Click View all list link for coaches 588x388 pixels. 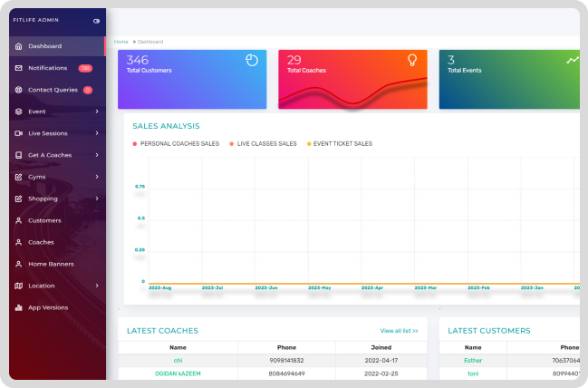pyautogui.click(x=399, y=331)
